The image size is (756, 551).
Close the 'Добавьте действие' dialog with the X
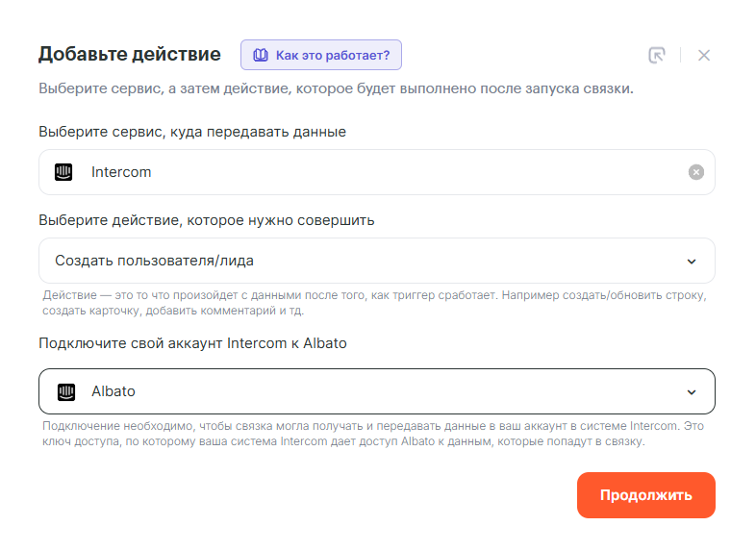tap(704, 55)
